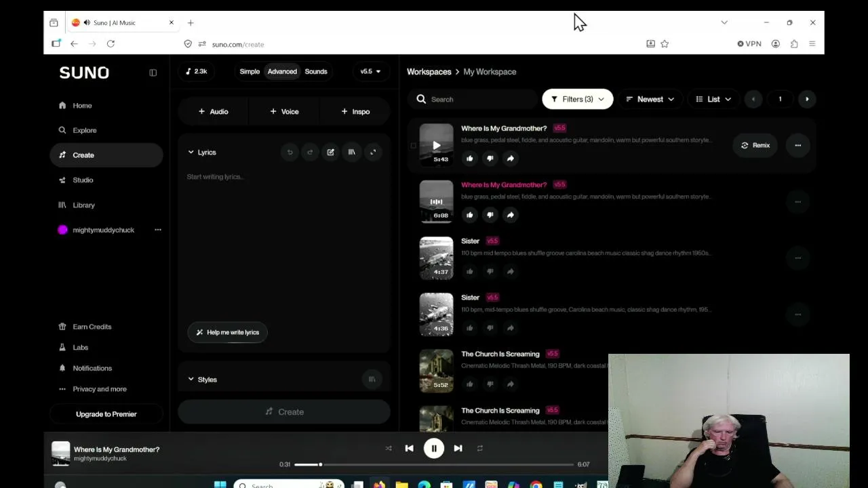Open the Filters (3) dropdown
Screen dimensions: 868x488
[577, 99]
